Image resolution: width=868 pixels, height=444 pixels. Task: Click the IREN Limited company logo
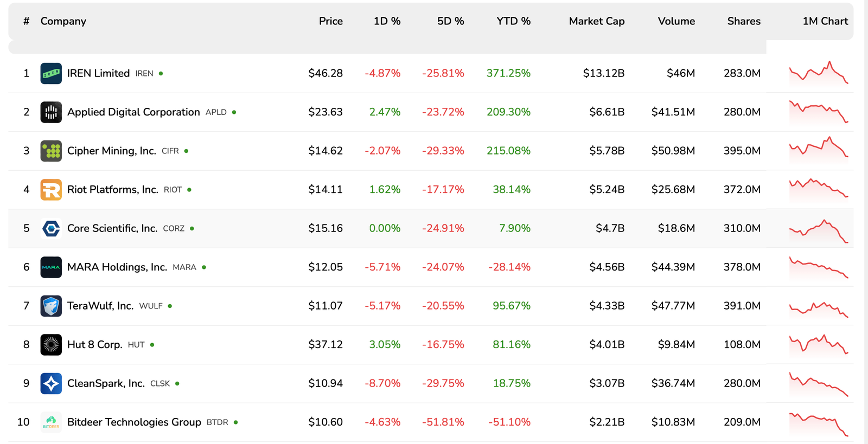pyautogui.click(x=51, y=73)
